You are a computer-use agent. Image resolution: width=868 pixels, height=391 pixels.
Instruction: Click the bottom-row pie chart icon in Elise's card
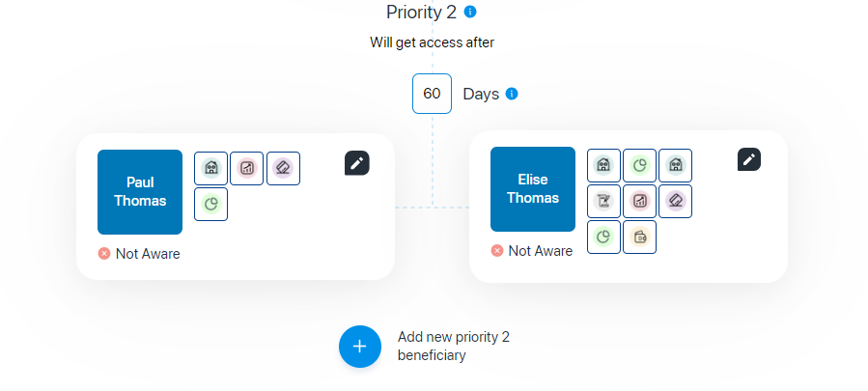(x=603, y=237)
